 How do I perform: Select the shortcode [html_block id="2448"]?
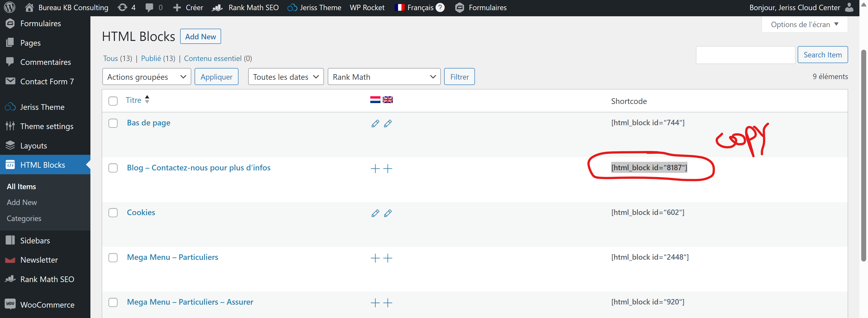pos(650,257)
